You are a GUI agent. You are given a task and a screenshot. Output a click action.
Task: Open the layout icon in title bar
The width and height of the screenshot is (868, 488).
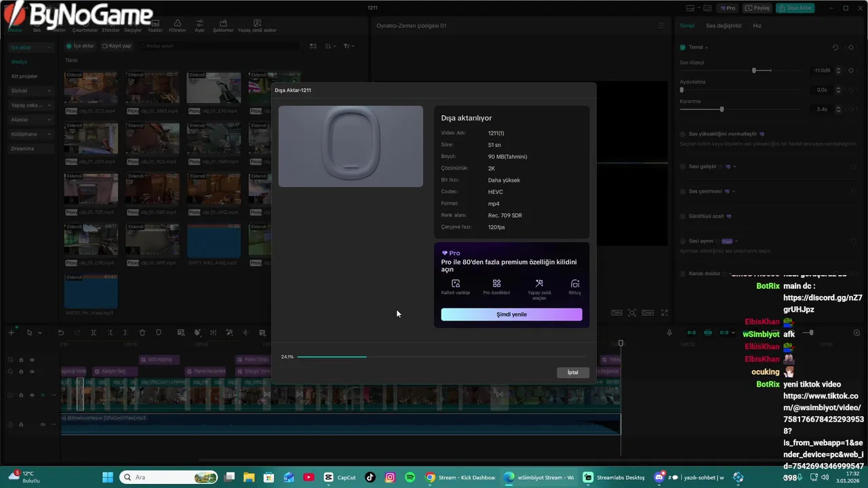[691, 8]
